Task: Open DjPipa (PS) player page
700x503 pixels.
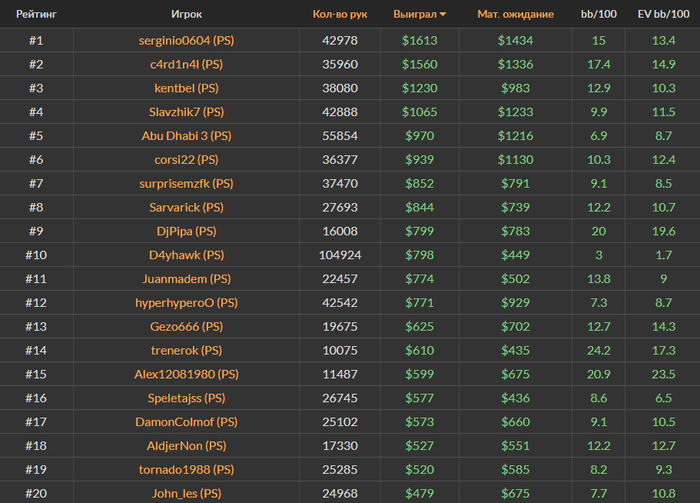Action: [x=187, y=231]
